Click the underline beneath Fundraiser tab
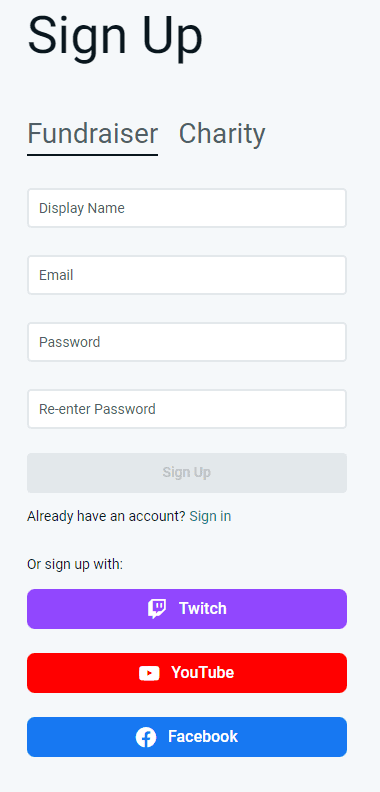 [x=92, y=155]
